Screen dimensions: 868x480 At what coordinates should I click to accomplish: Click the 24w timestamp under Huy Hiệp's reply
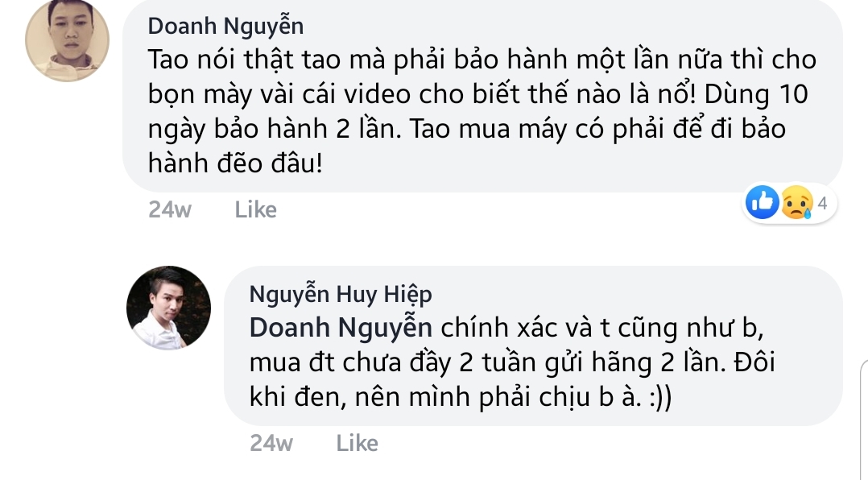pyautogui.click(x=271, y=443)
